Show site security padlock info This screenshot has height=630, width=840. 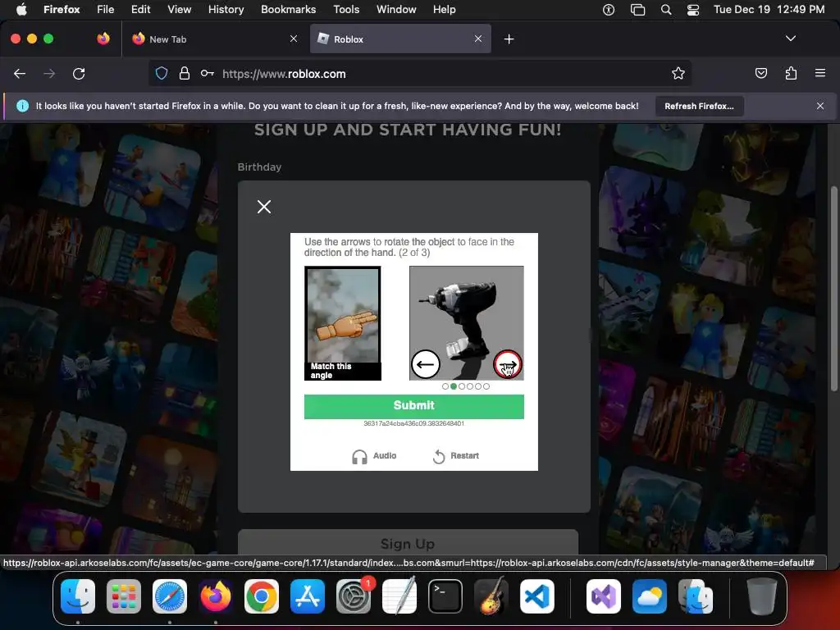tap(185, 73)
